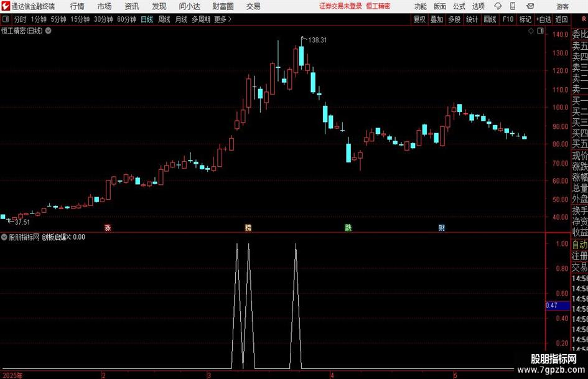Click the 跌 event marker below the chart
This screenshot has width=588, height=379.
point(348,227)
